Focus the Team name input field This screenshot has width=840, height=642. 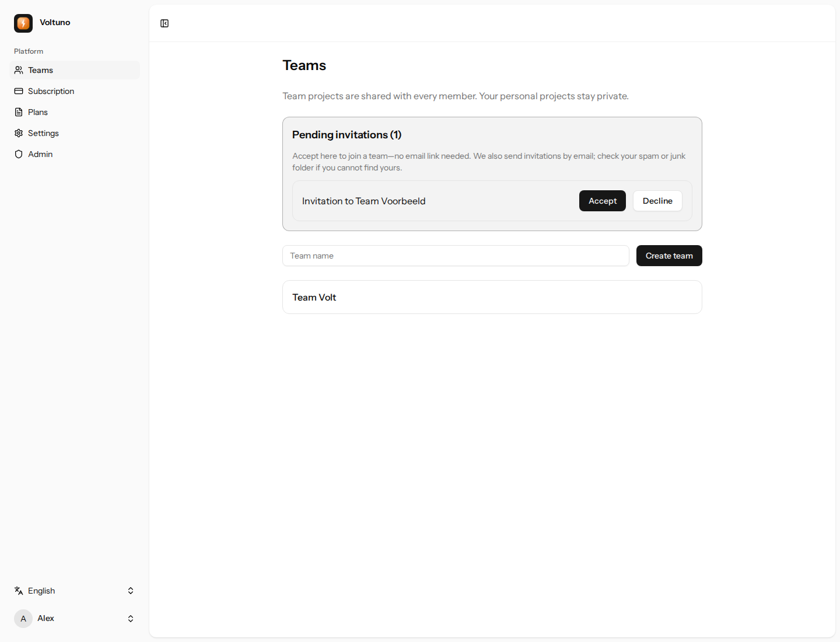coord(456,256)
